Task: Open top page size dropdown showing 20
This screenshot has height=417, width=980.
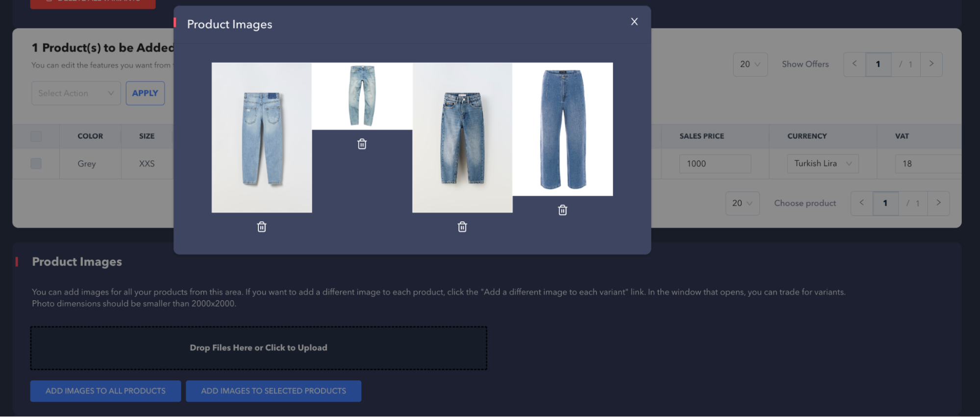Action: [750, 64]
